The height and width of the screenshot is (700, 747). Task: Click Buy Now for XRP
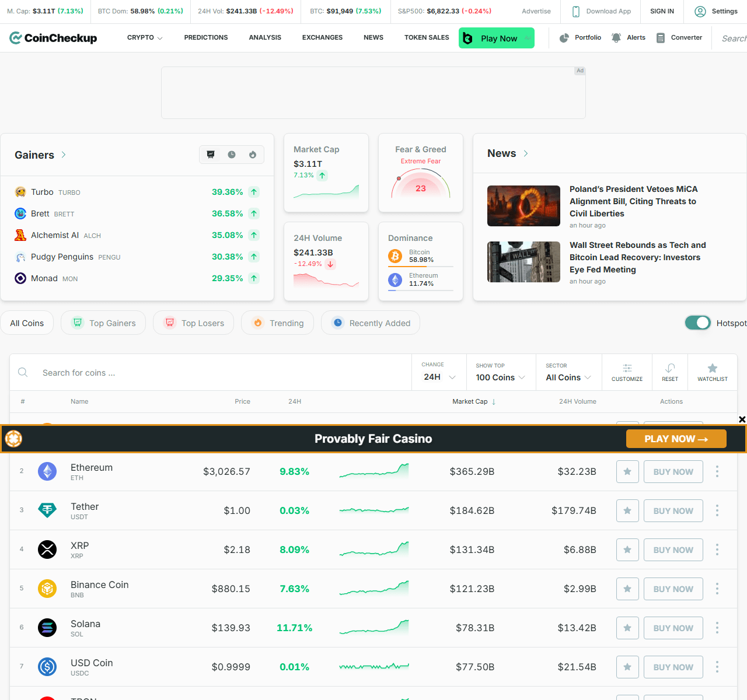[673, 549]
